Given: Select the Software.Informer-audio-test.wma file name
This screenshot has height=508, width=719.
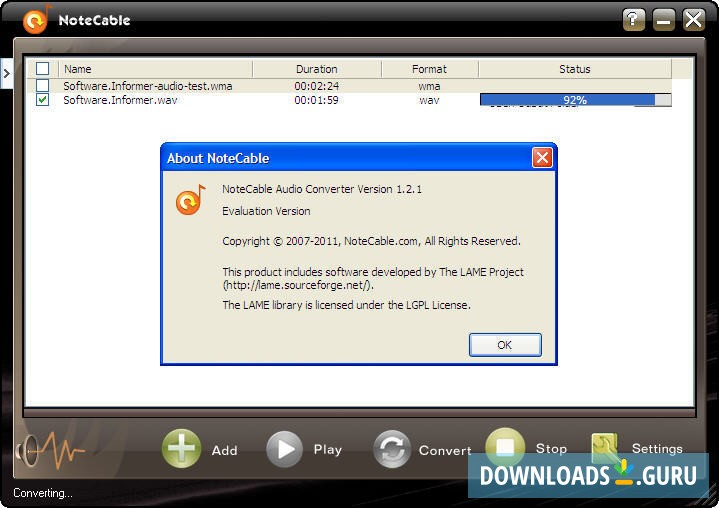Looking at the screenshot, I should (148, 86).
